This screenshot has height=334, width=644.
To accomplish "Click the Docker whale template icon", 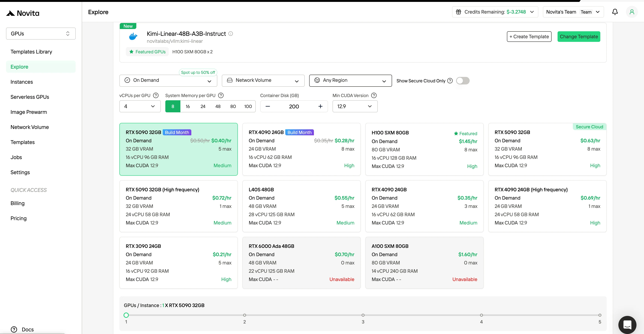I will click(x=133, y=37).
